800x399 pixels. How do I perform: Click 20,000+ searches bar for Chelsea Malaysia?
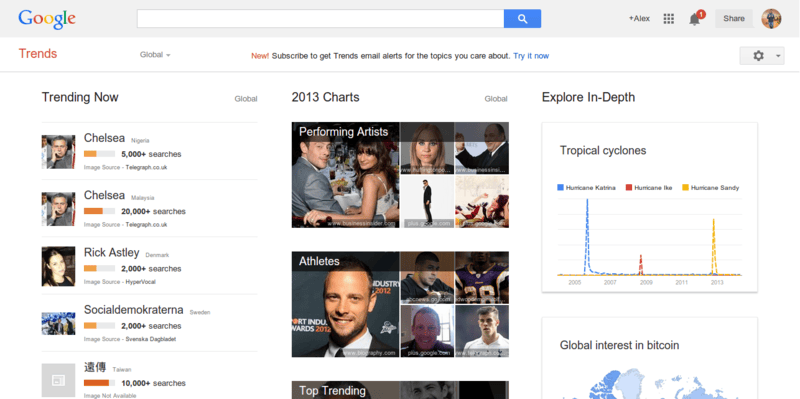(x=99, y=211)
